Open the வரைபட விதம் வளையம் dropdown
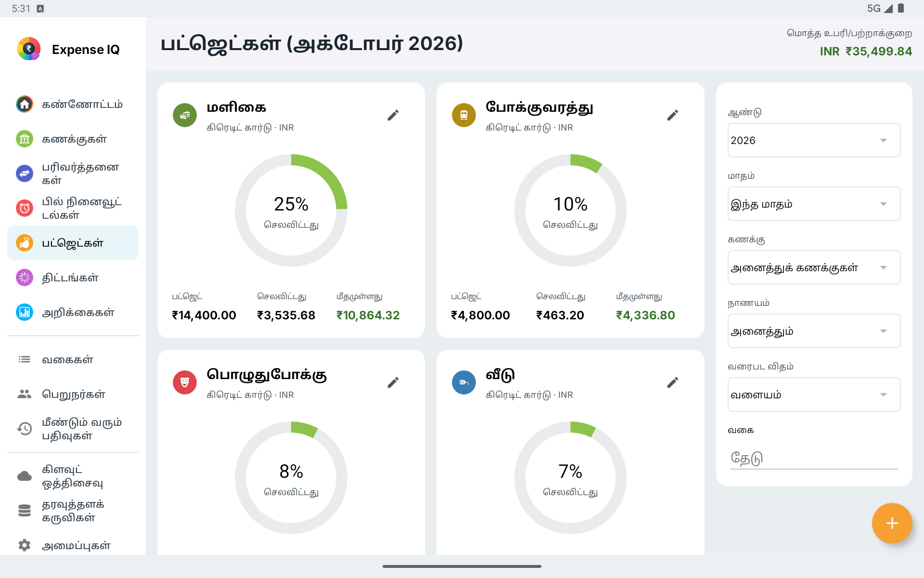The image size is (924, 578). pos(814,394)
